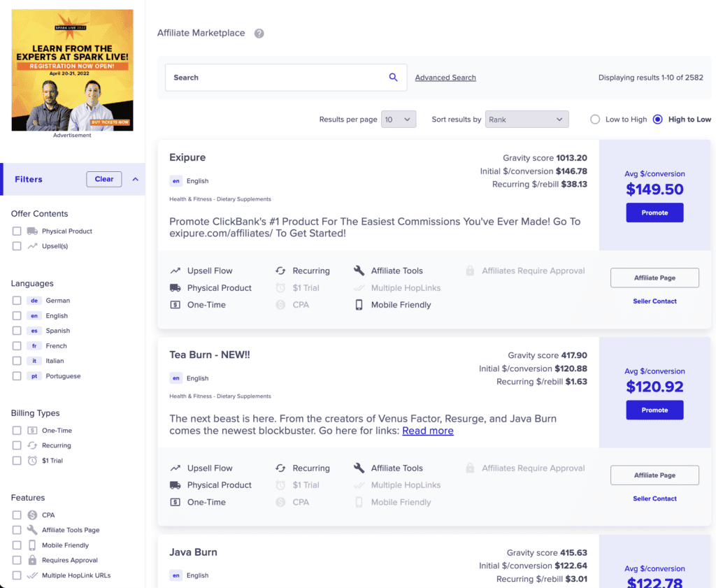Click the clock icon in $1 Trial filter
The width and height of the screenshot is (716, 588).
click(32, 461)
